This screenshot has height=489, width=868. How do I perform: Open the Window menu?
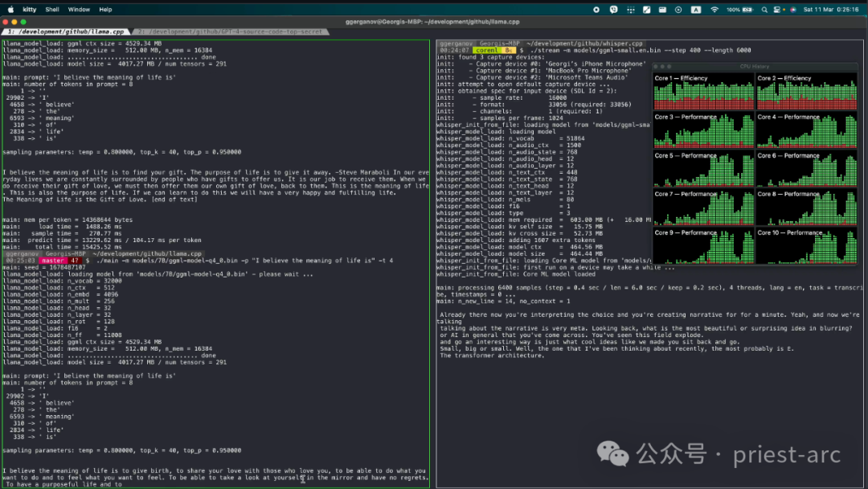[x=79, y=10]
